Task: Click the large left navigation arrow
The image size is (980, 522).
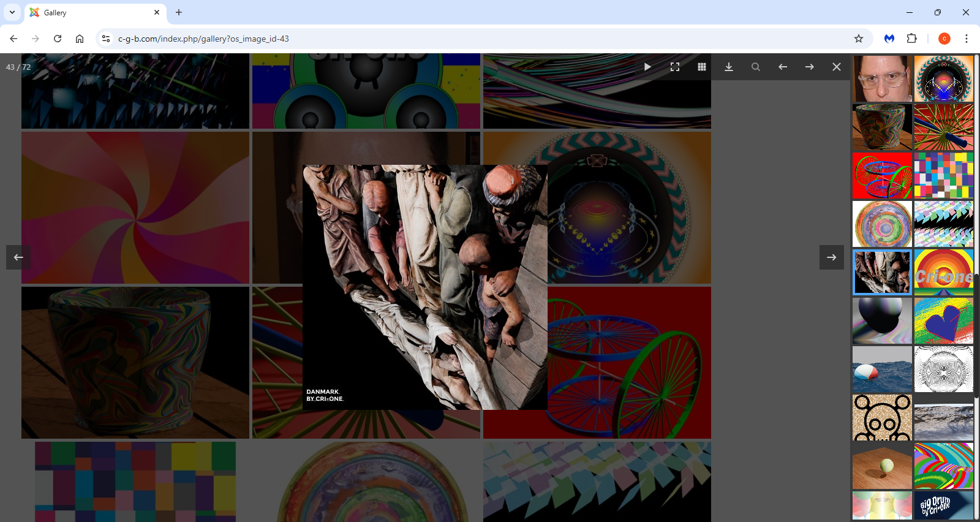Action: 18,257
